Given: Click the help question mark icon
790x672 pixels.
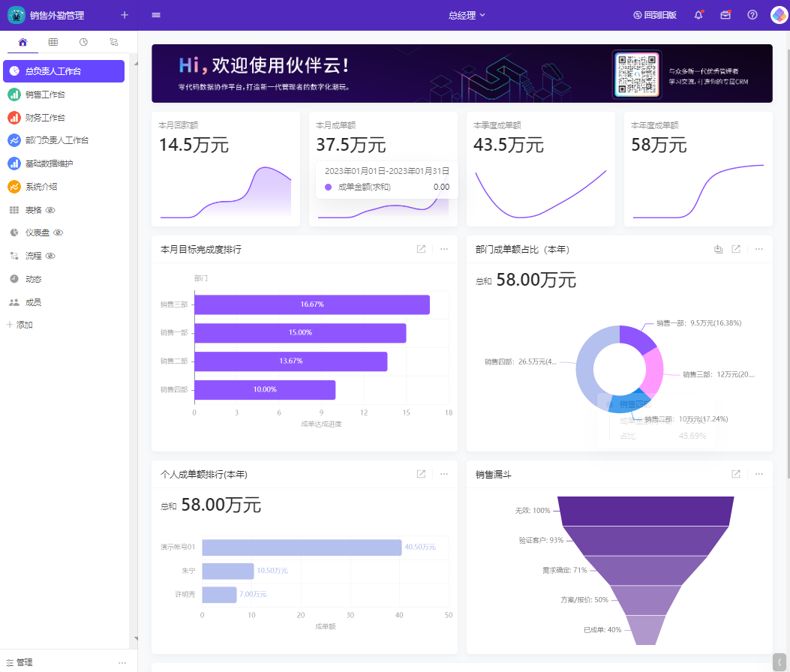Looking at the screenshot, I should (752, 15).
